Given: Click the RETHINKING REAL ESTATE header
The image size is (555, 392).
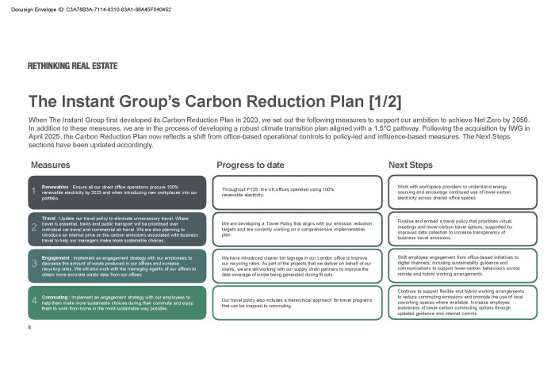Looking at the screenshot, I should point(73,66).
